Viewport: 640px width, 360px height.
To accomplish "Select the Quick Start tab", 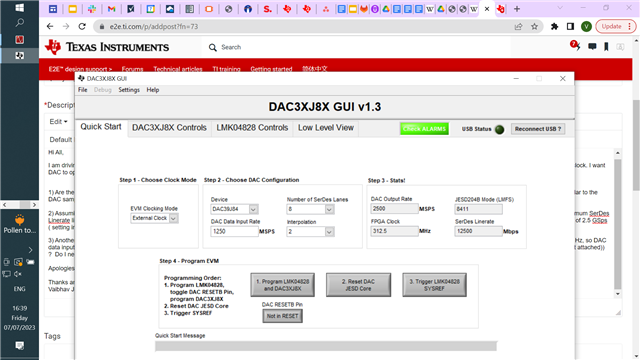I will pyautogui.click(x=101, y=127).
